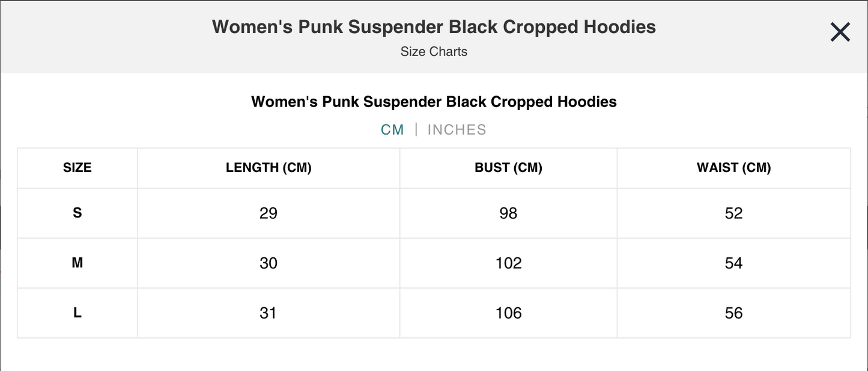The height and width of the screenshot is (371, 868).
Task: Click the length value 29 for size S
Action: tap(269, 213)
